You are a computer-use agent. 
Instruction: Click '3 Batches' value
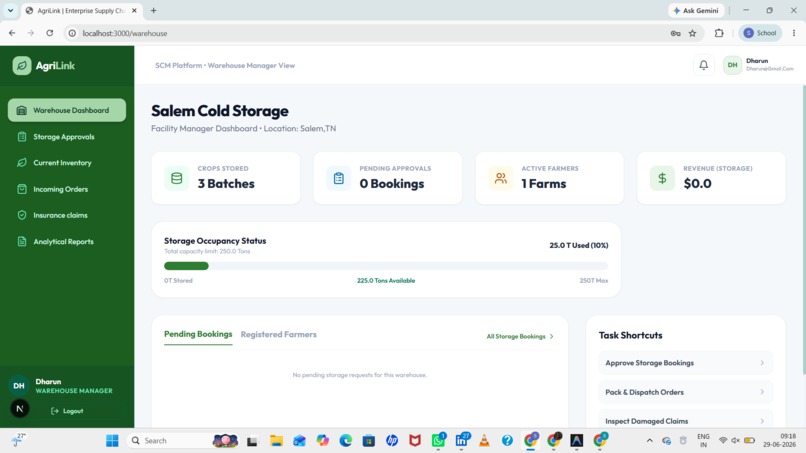(226, 184)
